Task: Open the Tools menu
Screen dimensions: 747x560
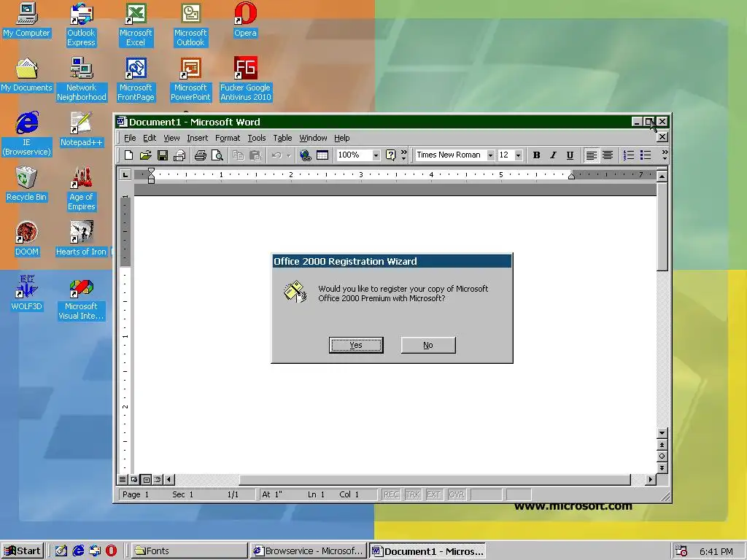Action: point(256,138)
